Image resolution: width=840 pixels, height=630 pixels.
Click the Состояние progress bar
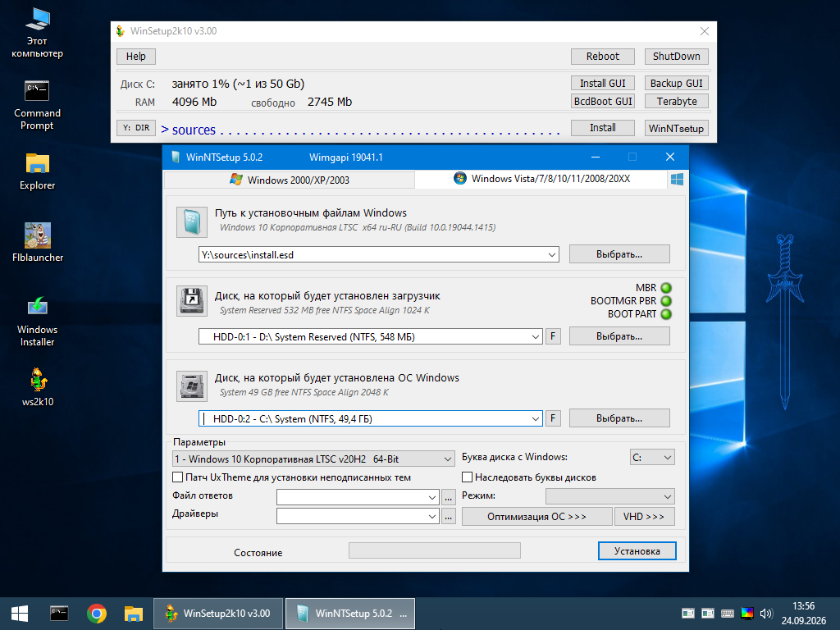tap(435, 550)
